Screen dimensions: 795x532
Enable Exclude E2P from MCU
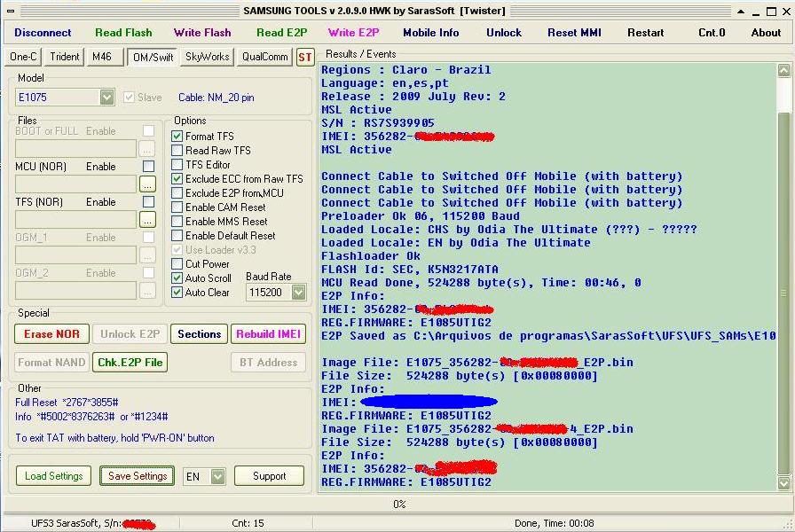(x=177, y=193)
